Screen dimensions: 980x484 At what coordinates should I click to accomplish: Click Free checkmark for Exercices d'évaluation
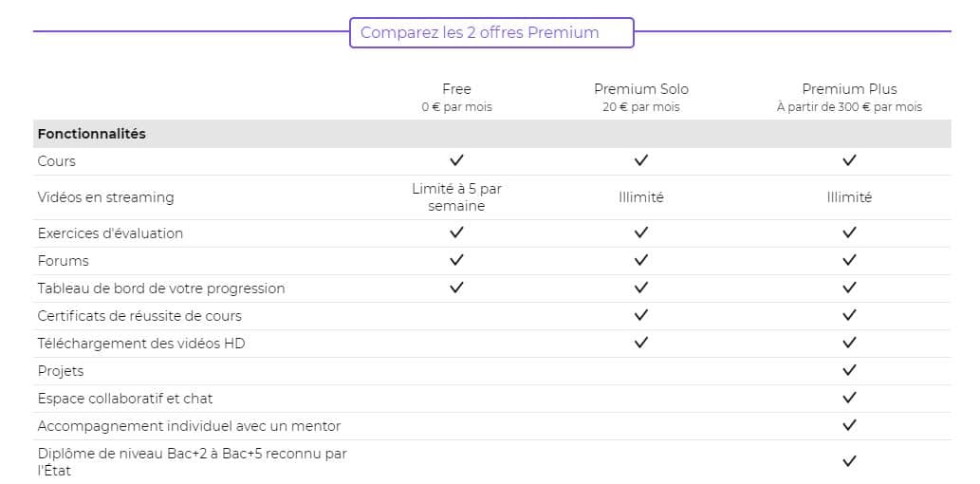pyautogui.click(x=456, y=233)
